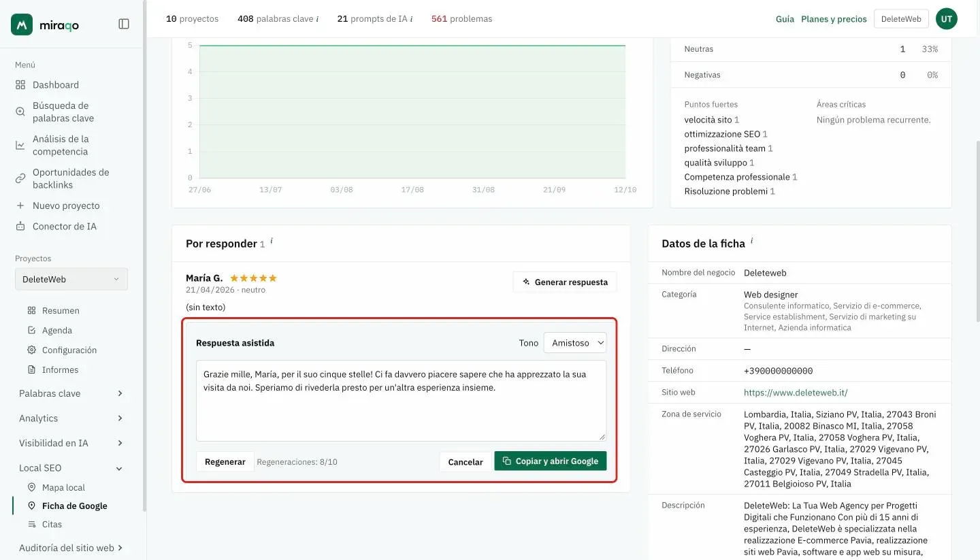Click the Resumen grid icon
Screen dimensions: 980x560
31,310
